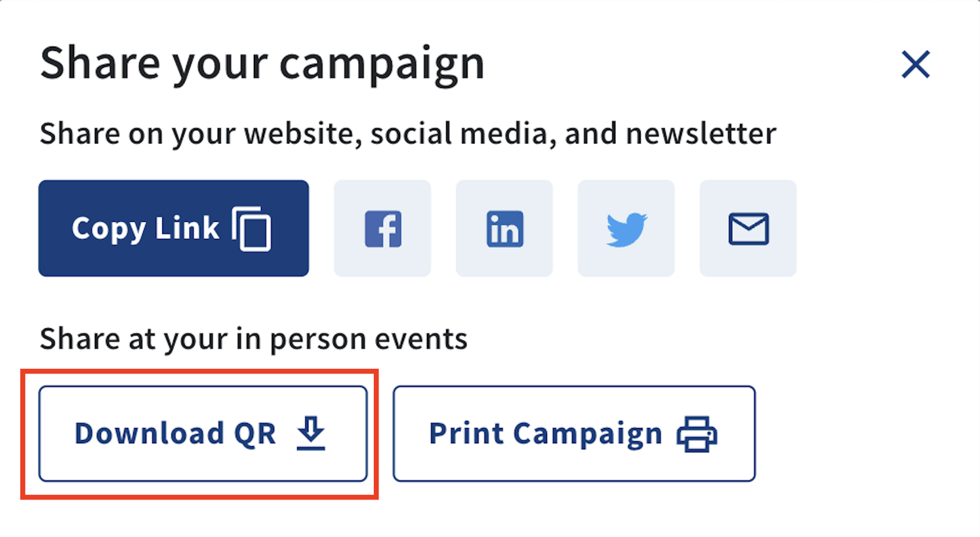Click the 'Share your campaign' heading

point(262,64)
